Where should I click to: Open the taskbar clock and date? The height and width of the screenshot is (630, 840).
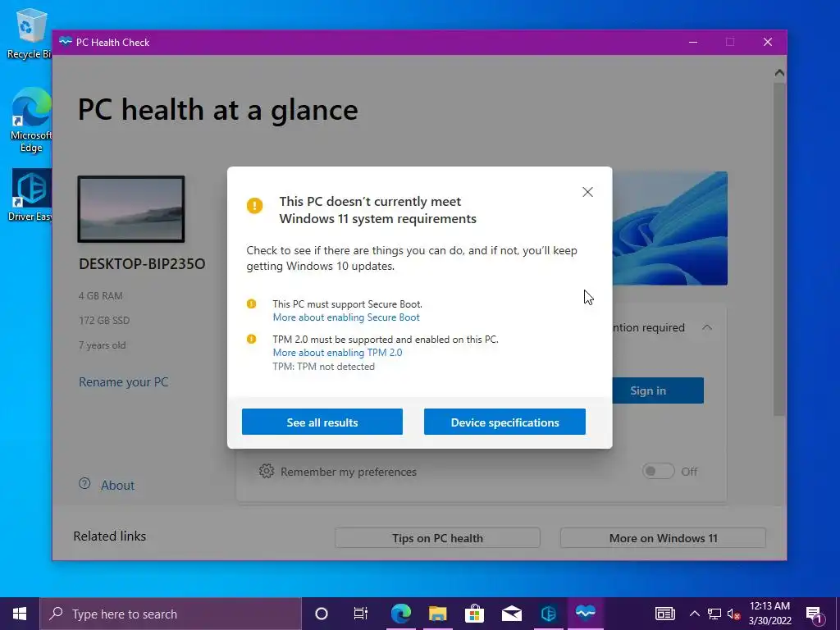[769, 614]
